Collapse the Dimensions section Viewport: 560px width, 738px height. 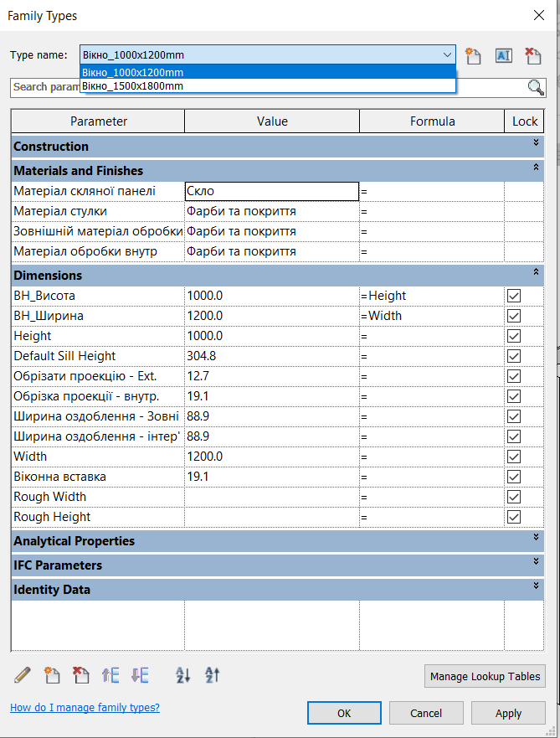pos(536,273)
